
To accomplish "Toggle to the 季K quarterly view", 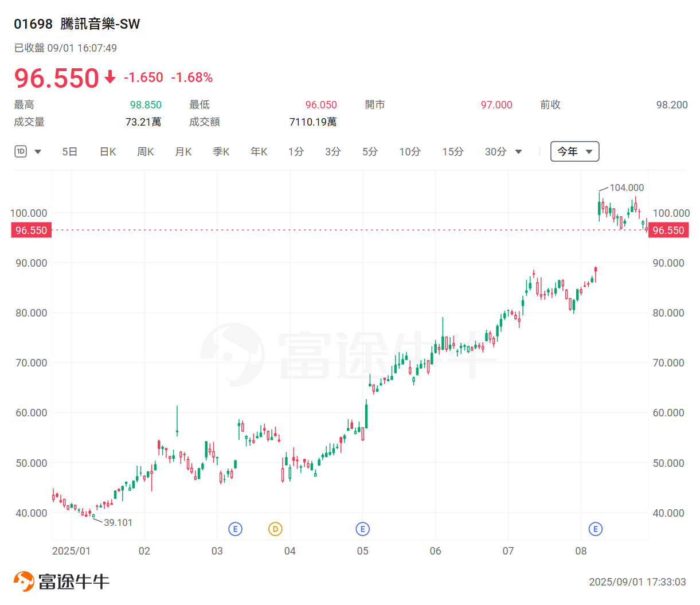I will click(221, 151).
